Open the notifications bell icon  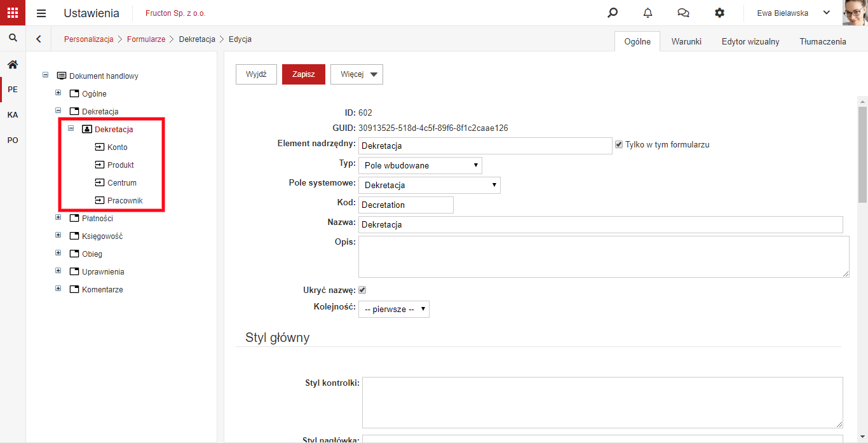(x=648, y=13)
